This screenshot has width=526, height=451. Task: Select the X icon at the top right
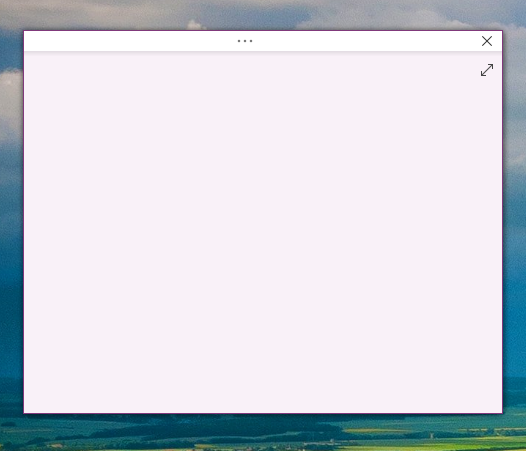(487, 41)
